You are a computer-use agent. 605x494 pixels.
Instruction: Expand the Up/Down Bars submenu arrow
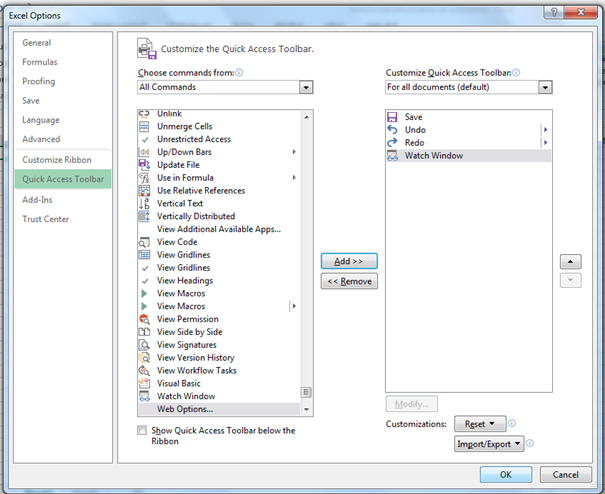(294, 152)
